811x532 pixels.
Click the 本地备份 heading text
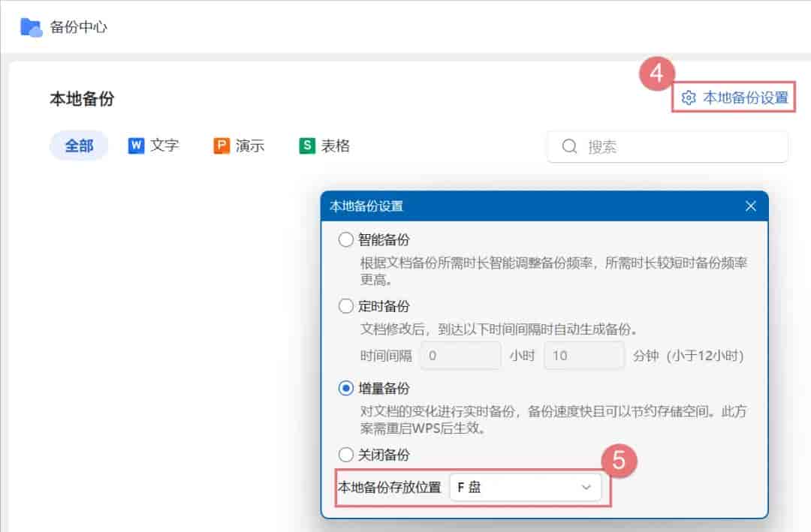tap(82, 99)
